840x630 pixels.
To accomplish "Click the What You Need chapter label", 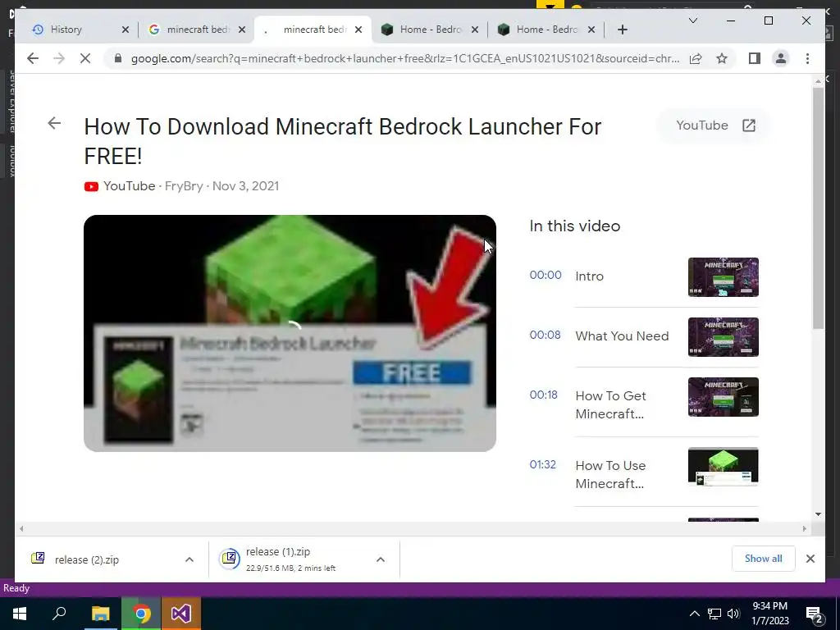I will pyautogui.click(x=622, y=336).
